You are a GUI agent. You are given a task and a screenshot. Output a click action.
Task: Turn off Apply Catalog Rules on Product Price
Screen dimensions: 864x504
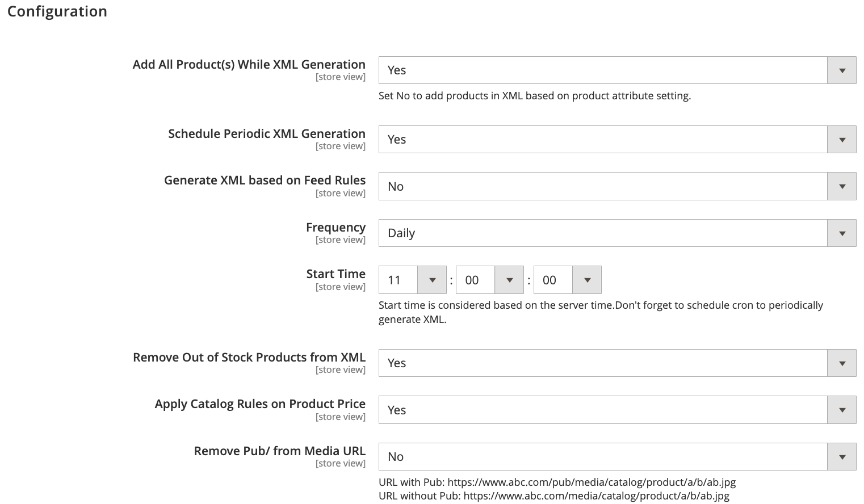(x=602, y=410)
